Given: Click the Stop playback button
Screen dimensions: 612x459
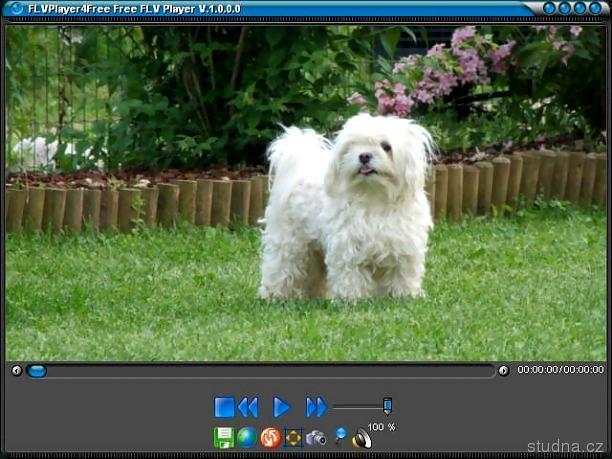Looking at the screenshot, I should click(x=224, y=407).
